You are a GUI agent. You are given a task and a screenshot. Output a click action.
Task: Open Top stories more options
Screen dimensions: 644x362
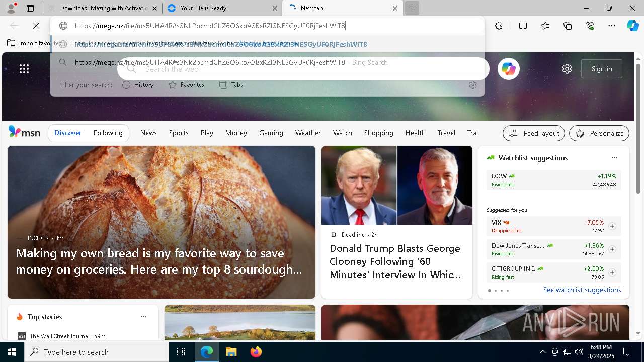(x=143, y=317)
